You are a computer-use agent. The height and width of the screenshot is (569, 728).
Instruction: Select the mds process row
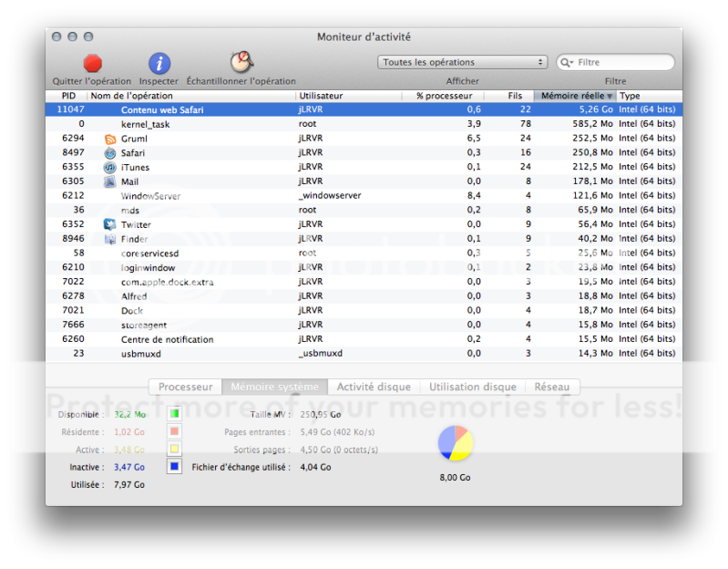coord(364,210)
